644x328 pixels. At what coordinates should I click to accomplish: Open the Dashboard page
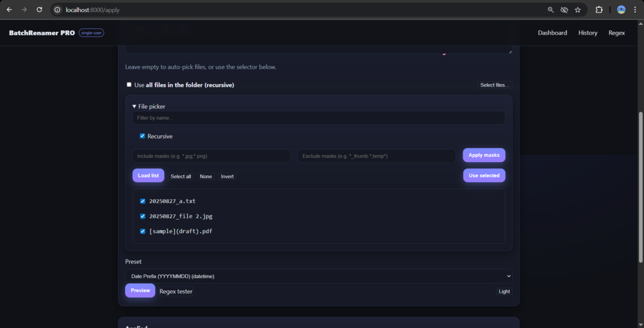pyautogui.click(x=552, y=33)
